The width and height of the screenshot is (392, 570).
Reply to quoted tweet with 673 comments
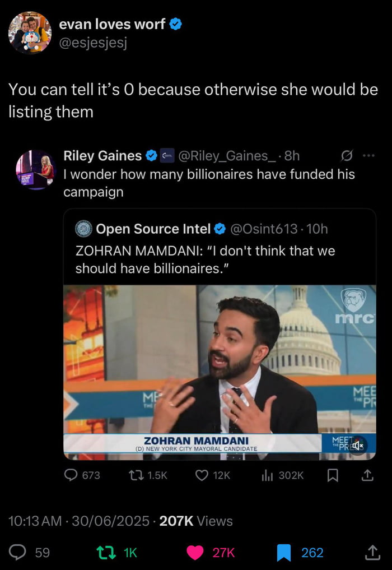click(x=71, y=475)
